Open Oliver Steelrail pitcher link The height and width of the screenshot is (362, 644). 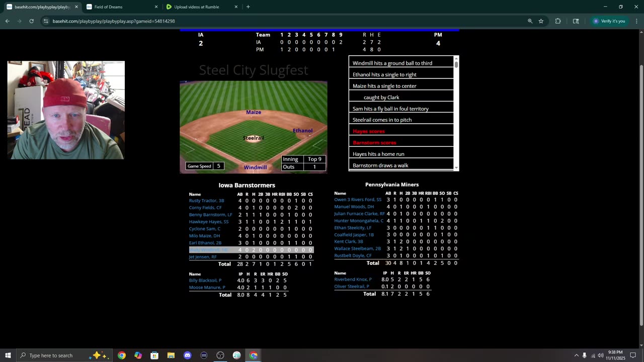tap(352, 287)
